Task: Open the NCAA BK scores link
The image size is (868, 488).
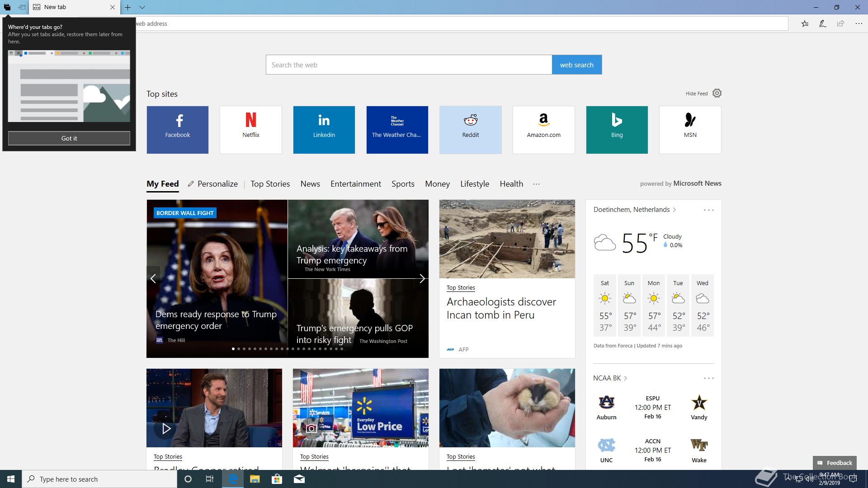Action: pyautogui.click(x=610, y=378)
